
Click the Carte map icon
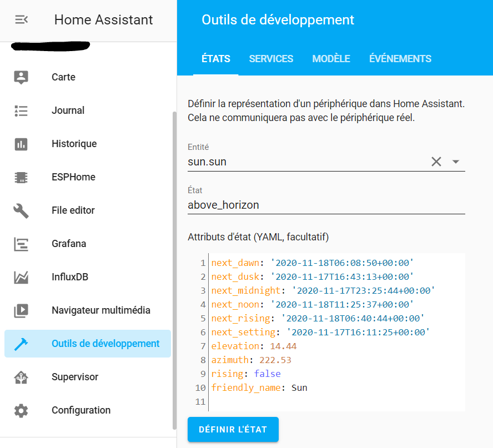pyautogui.click(x=21, y=77)
